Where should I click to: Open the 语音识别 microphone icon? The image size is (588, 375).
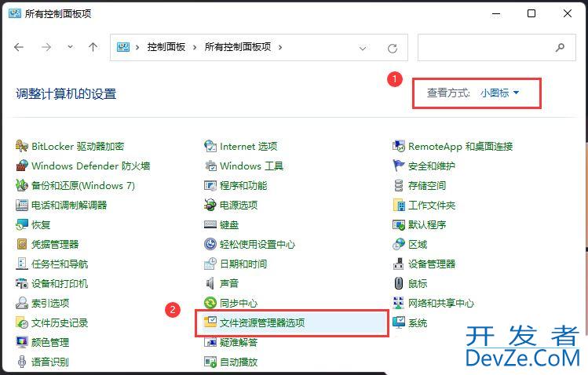(22, 362)
